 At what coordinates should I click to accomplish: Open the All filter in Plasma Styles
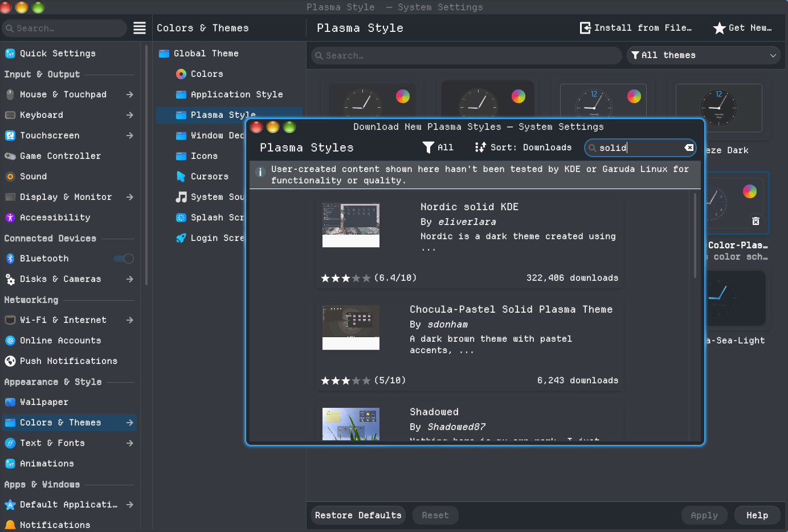click(438, 148)
